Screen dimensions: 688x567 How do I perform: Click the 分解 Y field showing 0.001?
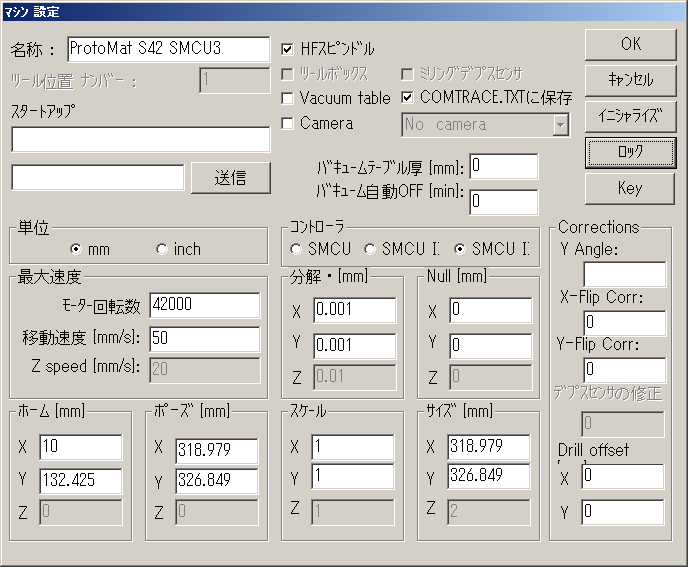point(355,345)
